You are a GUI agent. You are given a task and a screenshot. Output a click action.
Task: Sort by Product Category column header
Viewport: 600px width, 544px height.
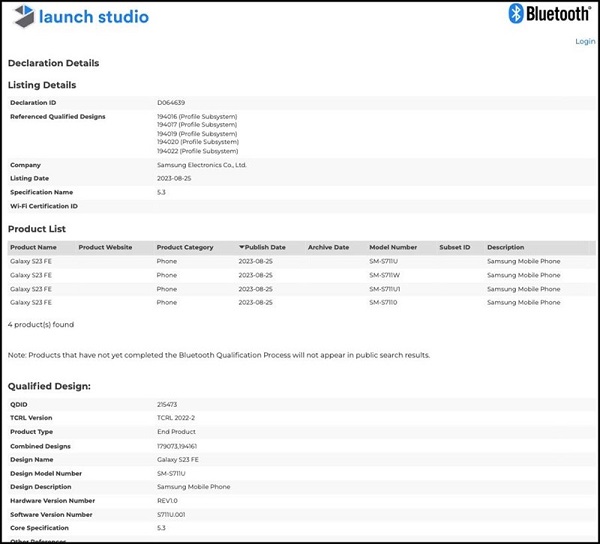point(185,247)
